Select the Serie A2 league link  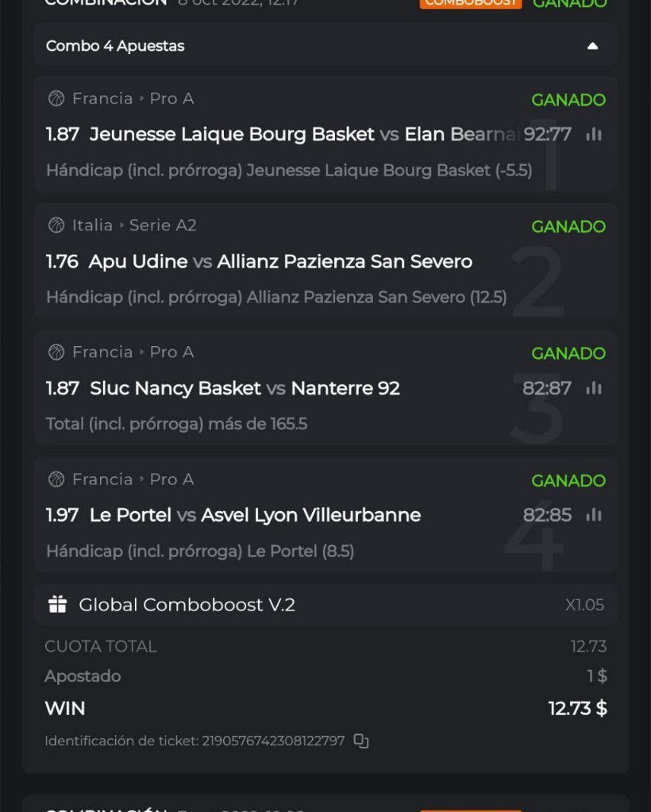[163, 225]
